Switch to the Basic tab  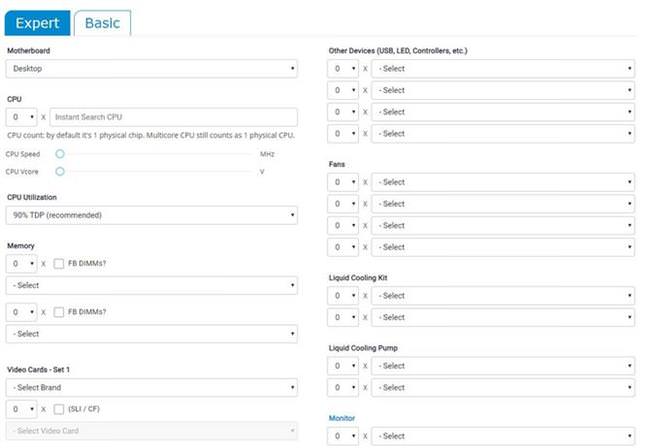tap(102, 23)
